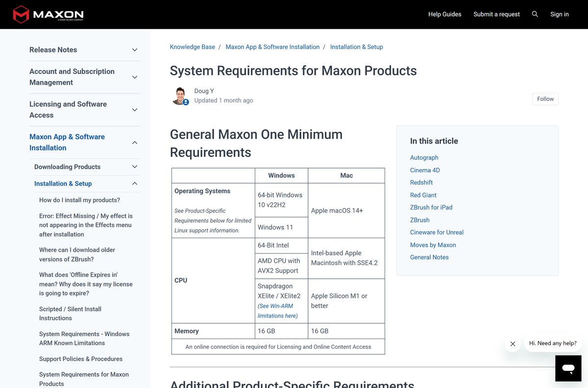Go to the Knowledge Base breadcrumb
Viewport: 588px width, 388px height.
[x=193, y=47]
